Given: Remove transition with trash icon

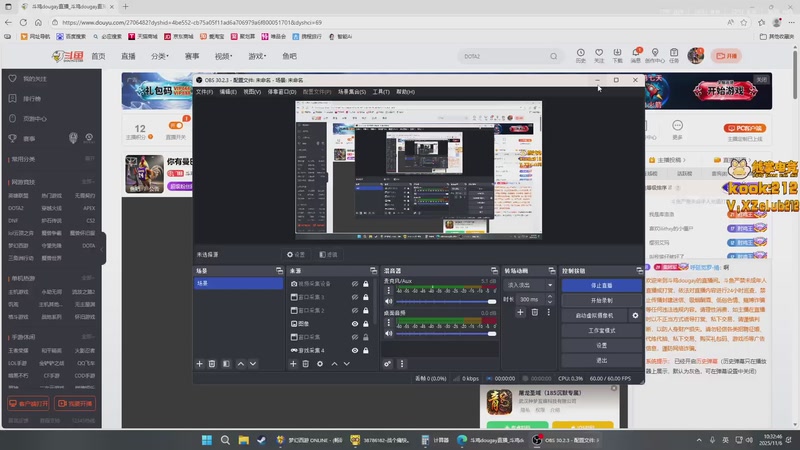Looking at the screenshot, I should point(535,312).
